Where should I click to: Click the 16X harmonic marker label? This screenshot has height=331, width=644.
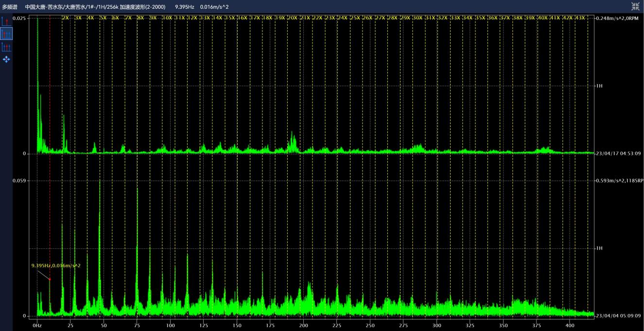point(242,18)
